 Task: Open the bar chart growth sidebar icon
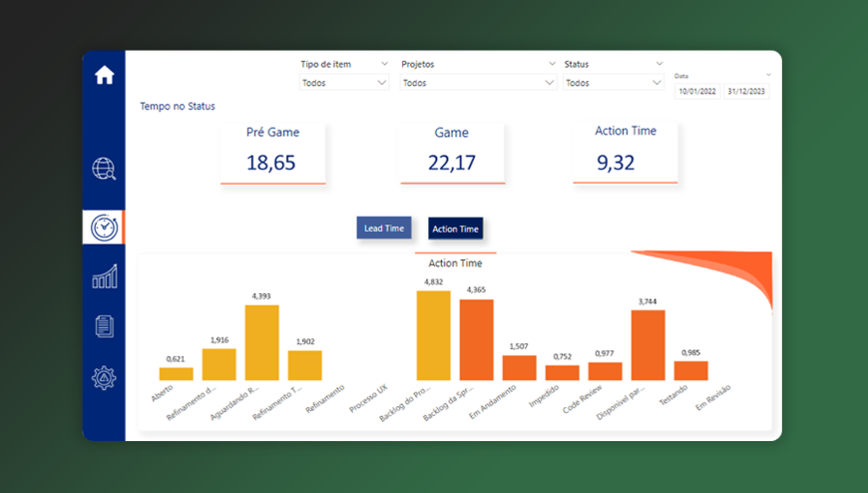pos(105,275)
